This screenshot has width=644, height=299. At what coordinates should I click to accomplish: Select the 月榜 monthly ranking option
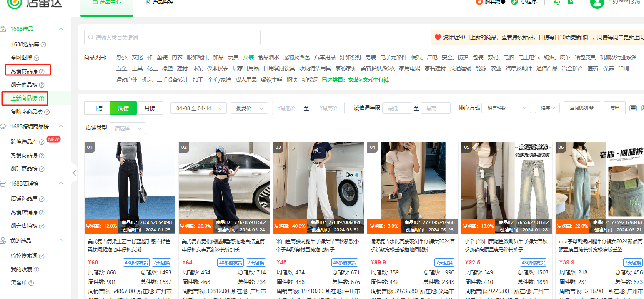[150, 108]
